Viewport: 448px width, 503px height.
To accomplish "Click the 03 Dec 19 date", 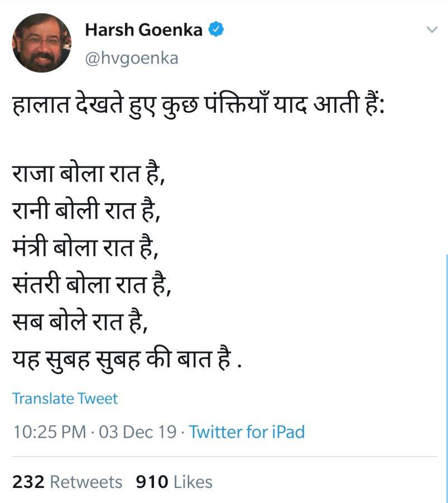I will 137,432.
